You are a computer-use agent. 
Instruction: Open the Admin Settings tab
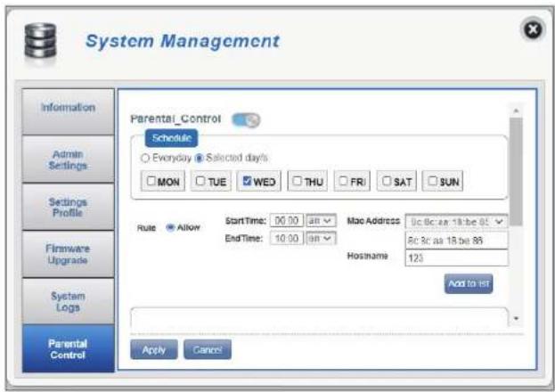[x=68, y=159]
